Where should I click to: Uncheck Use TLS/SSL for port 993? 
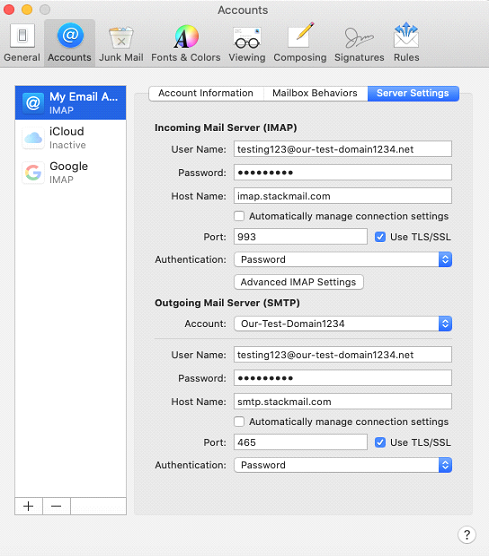380,237
